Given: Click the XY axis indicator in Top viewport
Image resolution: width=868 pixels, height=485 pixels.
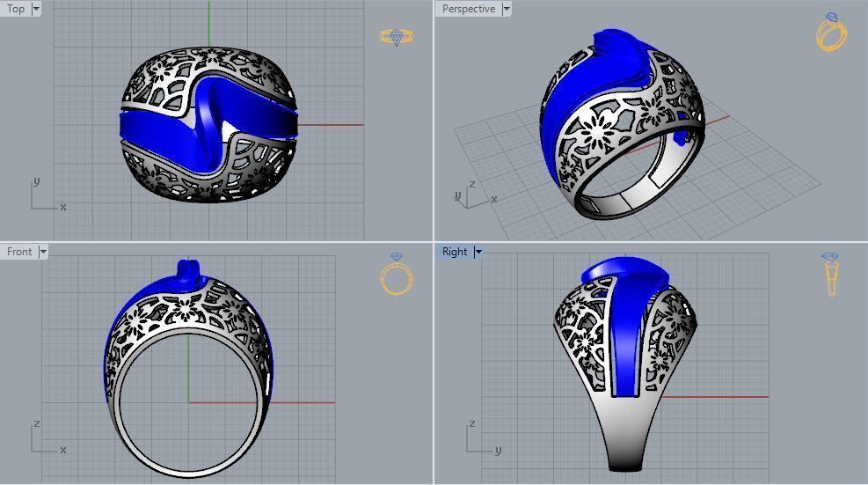Looking at the screenshot, I should (47, 194).
